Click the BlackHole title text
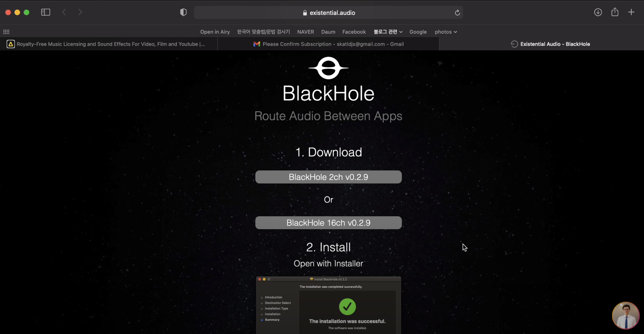Image resolution: width=644 pixels, height=334 pixels. [x=328, y=94]
